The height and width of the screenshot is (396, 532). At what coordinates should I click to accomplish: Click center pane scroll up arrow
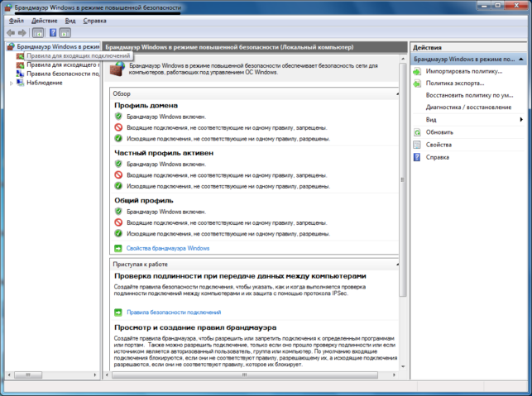[403, 59]
